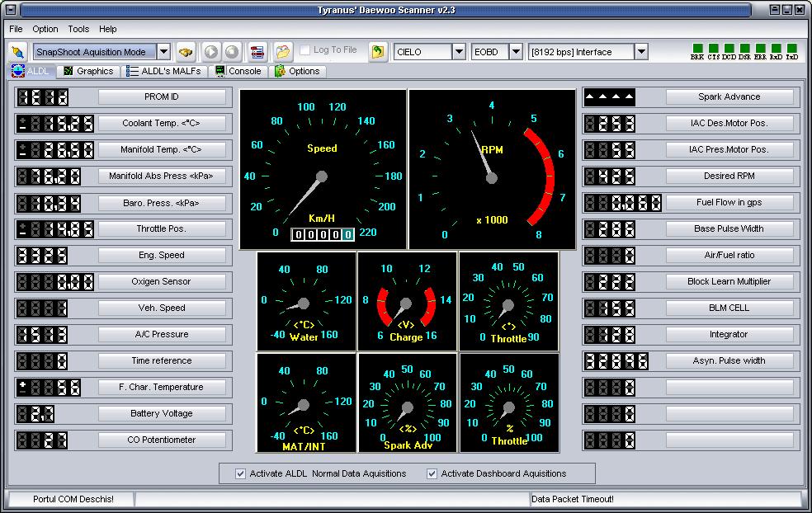Click the Coolant Temp. button

(x=162, y=124)
